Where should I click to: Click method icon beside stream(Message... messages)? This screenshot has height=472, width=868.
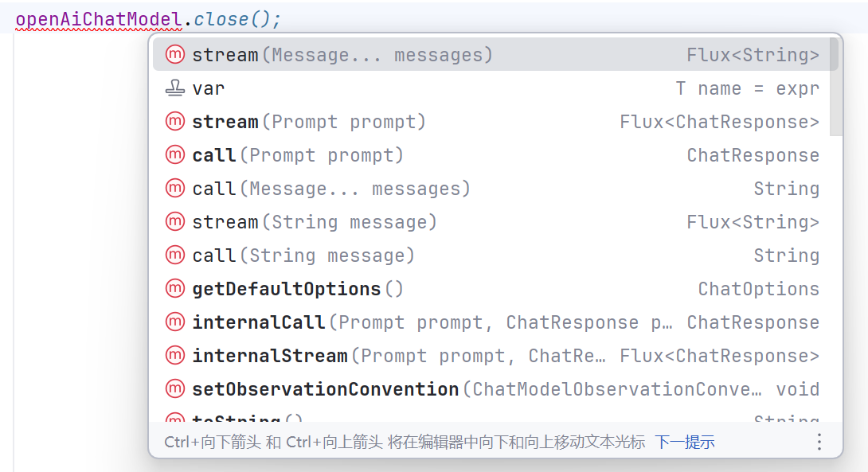point(175,54)
